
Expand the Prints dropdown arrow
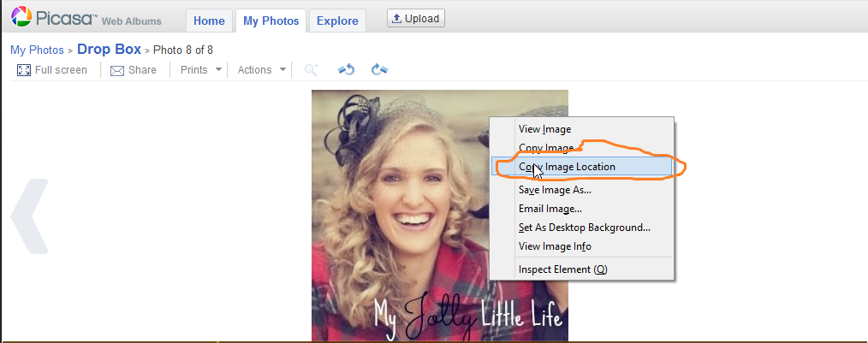point(218,69)
